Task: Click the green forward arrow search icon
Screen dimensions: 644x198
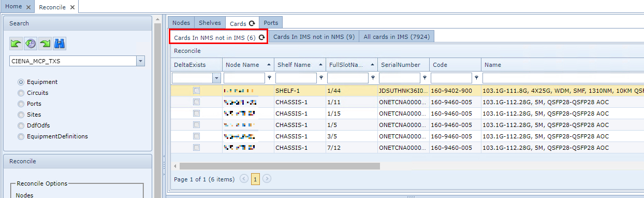Action: (x=45, y=44)
